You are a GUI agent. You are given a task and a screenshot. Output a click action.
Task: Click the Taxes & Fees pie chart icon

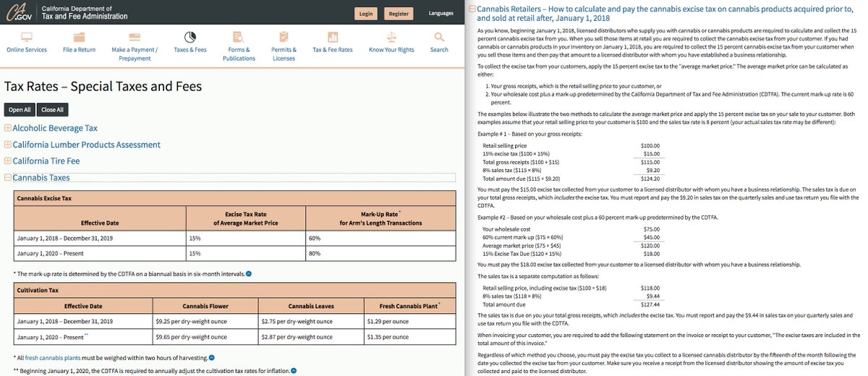(x=190, y=36)
